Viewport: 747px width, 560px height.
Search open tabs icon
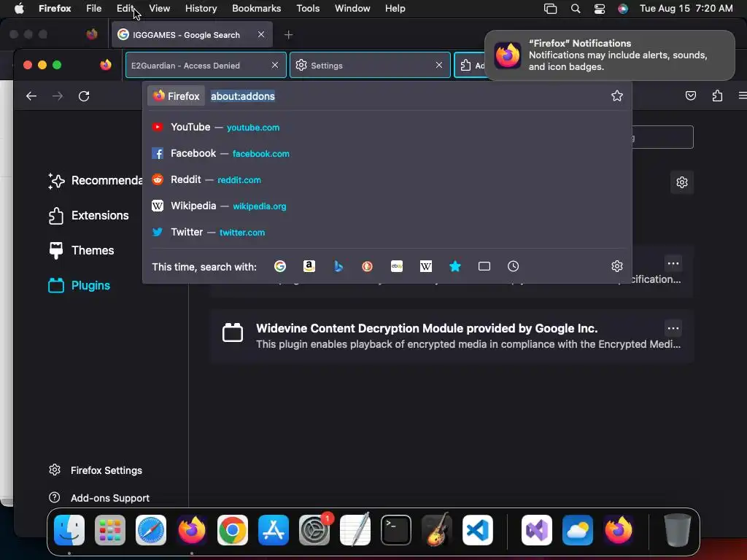(x=484, y=266)
